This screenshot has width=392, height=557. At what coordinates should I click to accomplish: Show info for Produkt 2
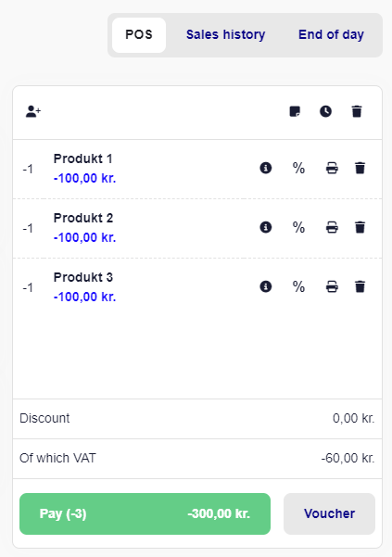266,227
